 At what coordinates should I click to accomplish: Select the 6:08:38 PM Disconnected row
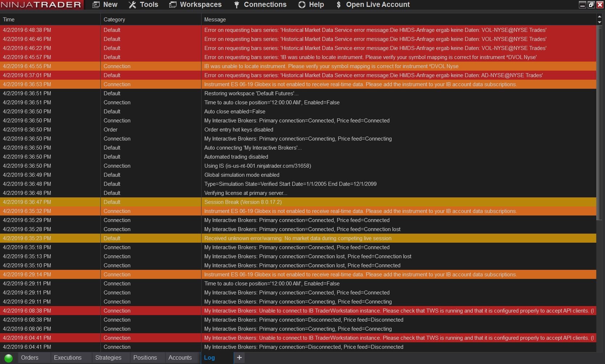[x=298, y=320]
